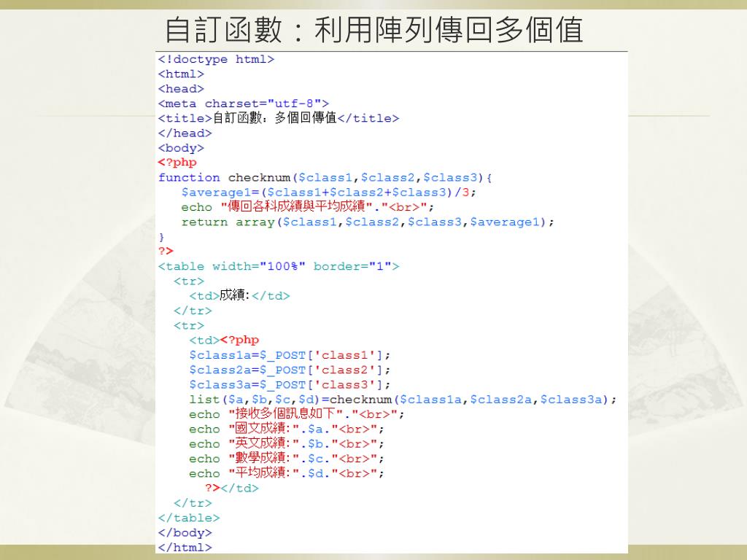Click the echo "國文成績:" line
The width and height of the screenshot is (747, 560).
(x=286, y=429)
